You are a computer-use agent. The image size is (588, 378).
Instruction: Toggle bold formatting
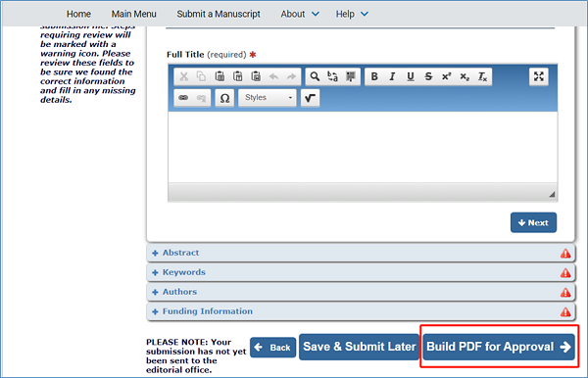[374, 76]
